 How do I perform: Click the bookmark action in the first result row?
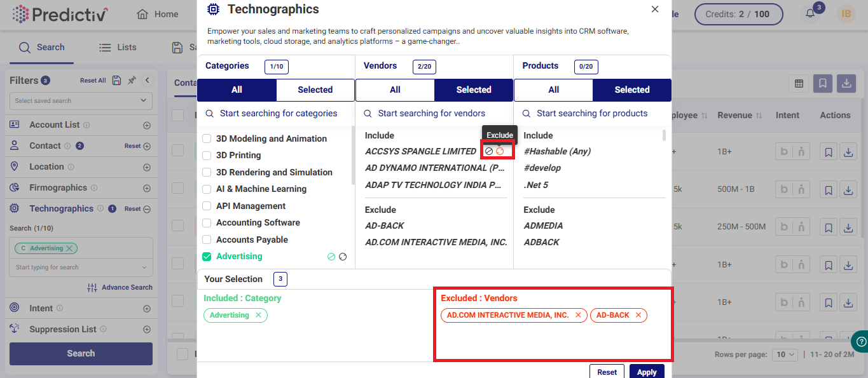click(829, 152)
